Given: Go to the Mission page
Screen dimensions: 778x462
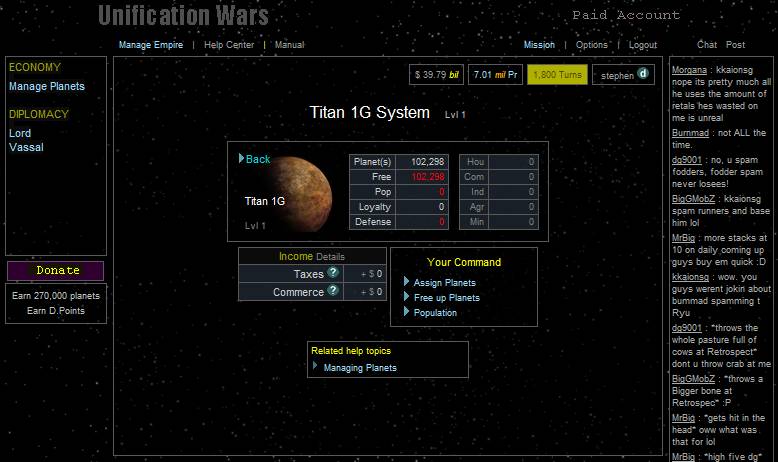Looking at the screenshot, I should pos(539,45).
